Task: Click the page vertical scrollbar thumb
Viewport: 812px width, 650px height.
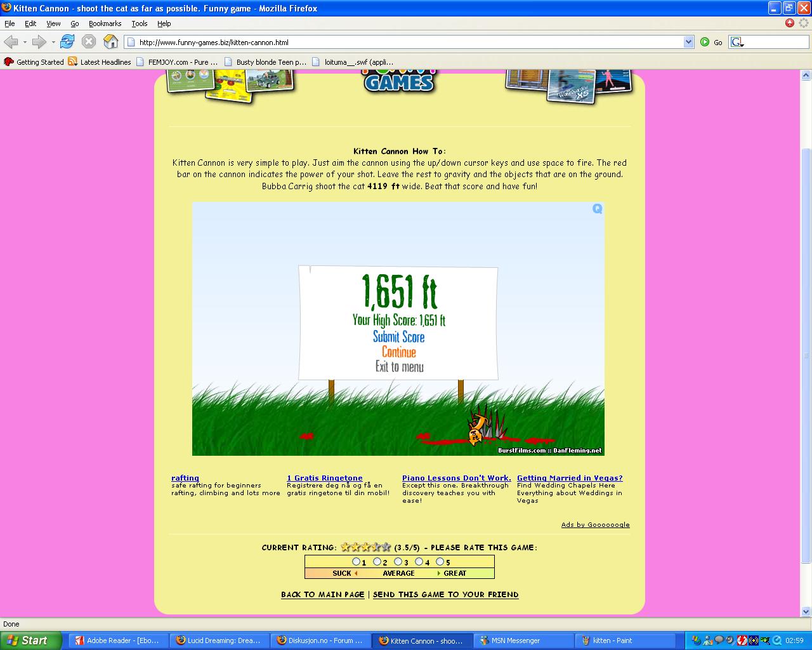Action: coord(806,356)
